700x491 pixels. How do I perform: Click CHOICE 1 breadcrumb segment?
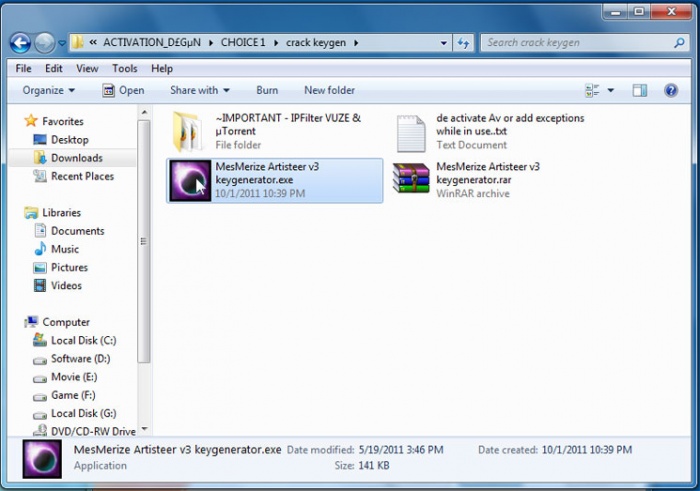[x=243, y=42]
